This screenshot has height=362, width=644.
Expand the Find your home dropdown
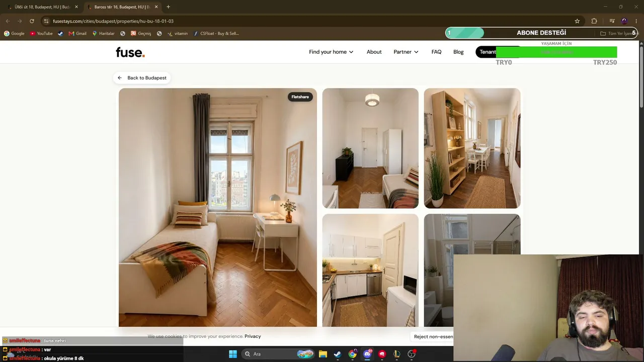pos(331,52)
